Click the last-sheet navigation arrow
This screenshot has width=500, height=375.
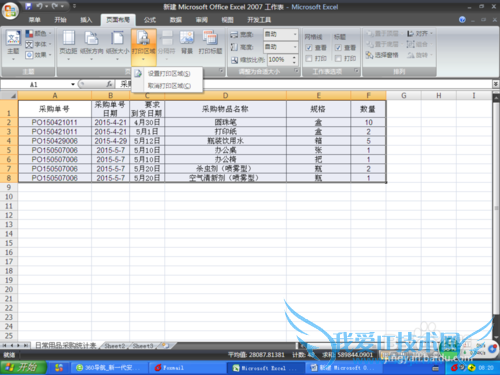[x=26, y=346]
